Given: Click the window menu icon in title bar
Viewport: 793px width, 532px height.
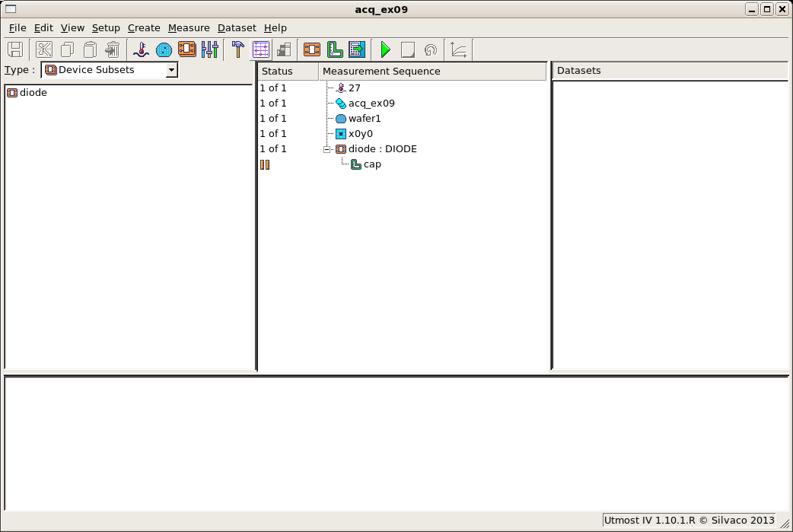Looking at the screenshot, I should pyautogui.click(x=10, y=9).
